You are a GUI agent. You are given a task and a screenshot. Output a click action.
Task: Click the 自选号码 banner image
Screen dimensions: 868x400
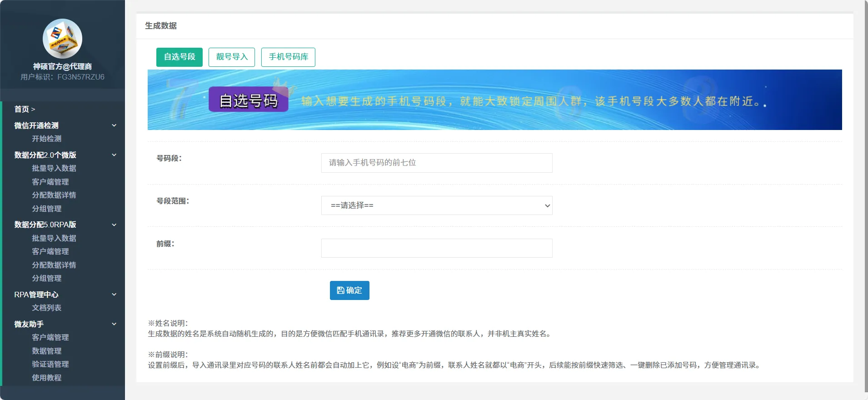point(494,100)
